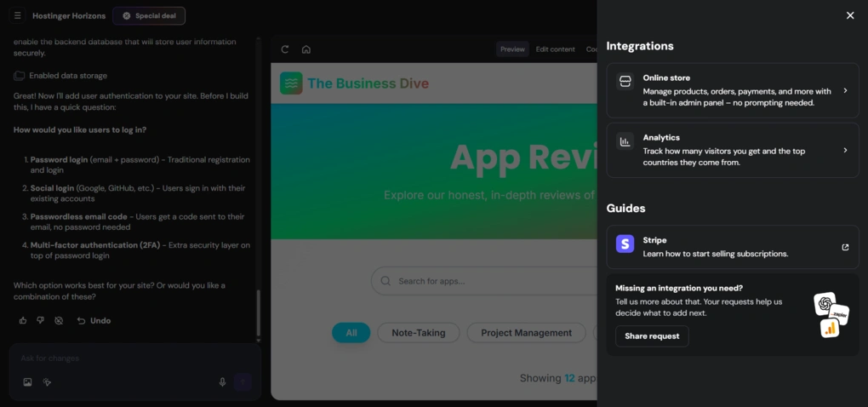Reload the preview with the refresh icon
The height and width of the screenshot is (407, 868).
point(285,49)
